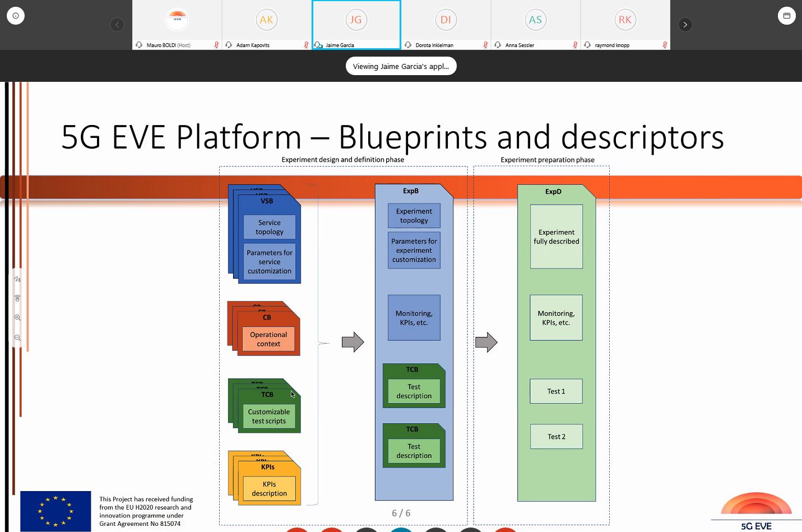This screenshot has width=802, height=532.
Task: Click Adam Kapovits' headset audio icon
Action: (229, 45)
